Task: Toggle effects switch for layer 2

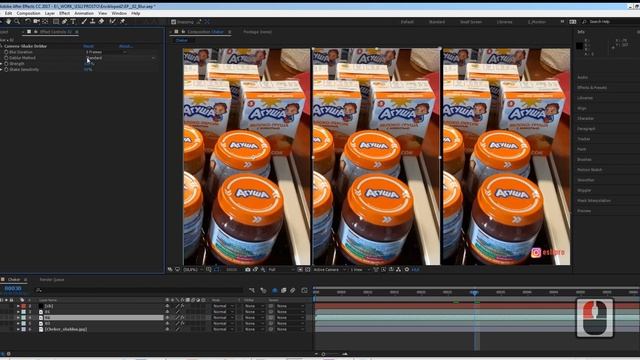Action: click(182, 306)
